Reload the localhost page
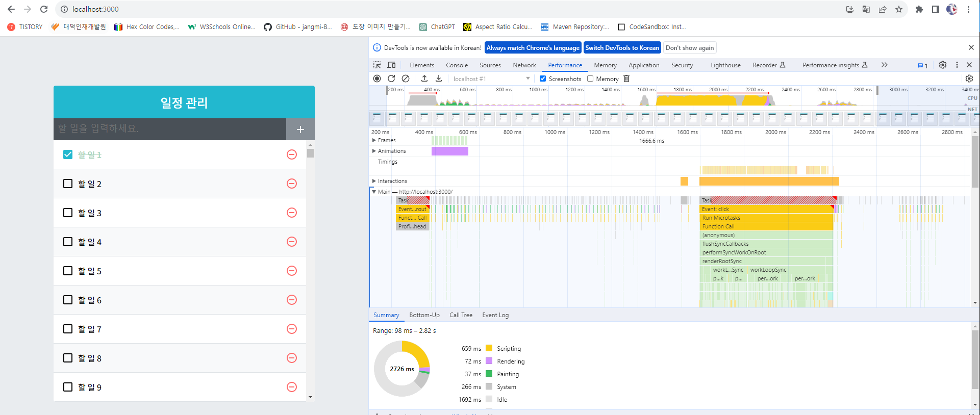The height and width of the screenshot is (415, 980). coord(44,9)
